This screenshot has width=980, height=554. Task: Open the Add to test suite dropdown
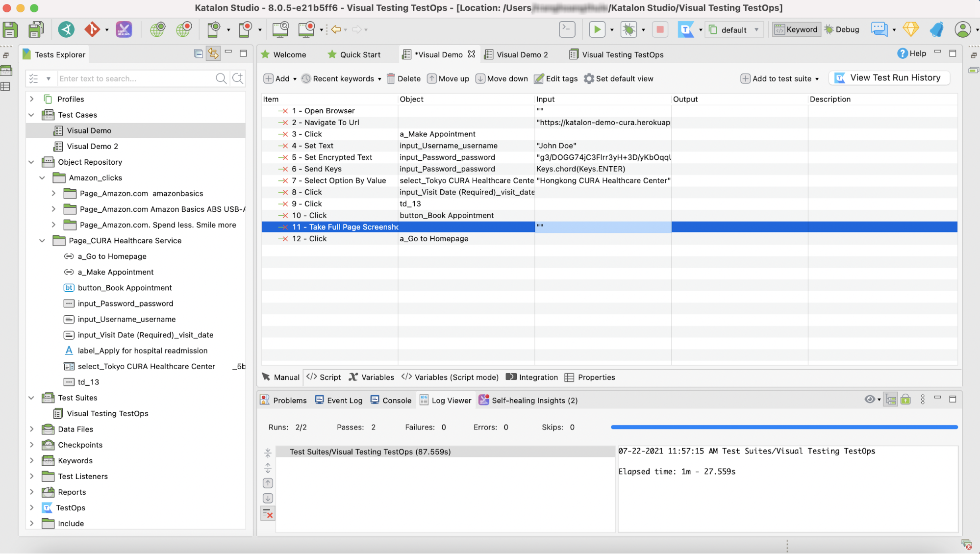[x=817, y=79]
